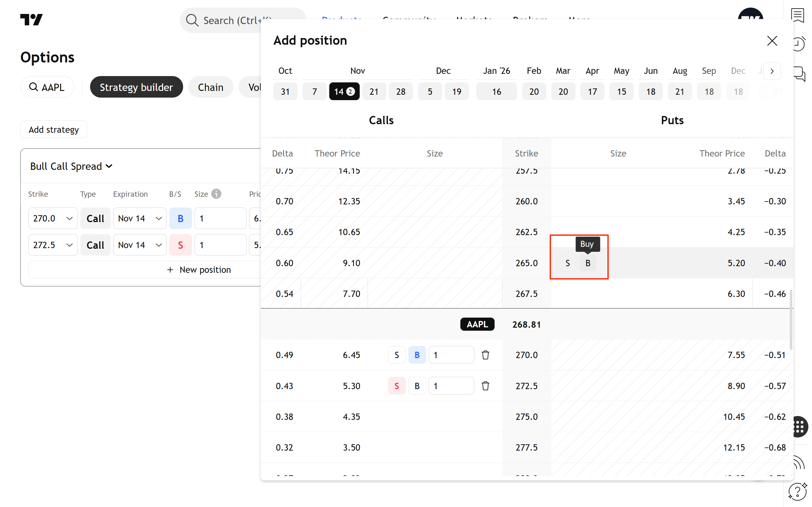
Task: Click the option chain vertical scrollbar
Action: [791, 318]
